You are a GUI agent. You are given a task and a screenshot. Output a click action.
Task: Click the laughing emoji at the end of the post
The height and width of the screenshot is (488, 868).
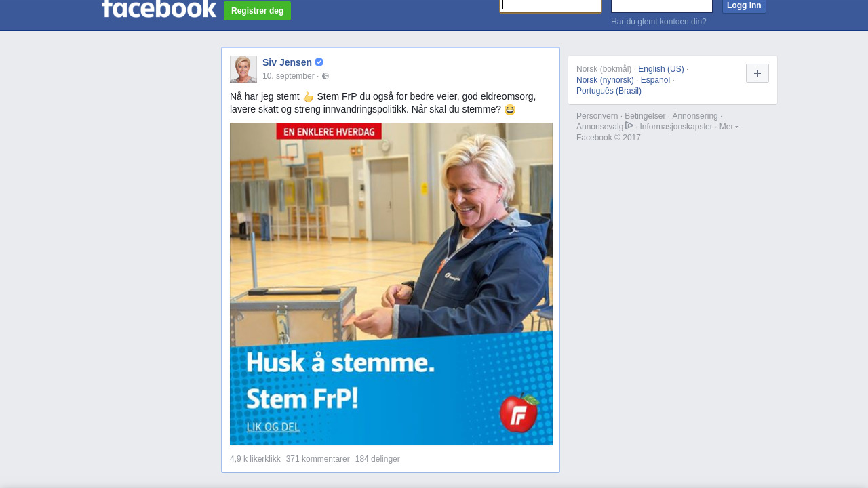(x=510, y=110)
